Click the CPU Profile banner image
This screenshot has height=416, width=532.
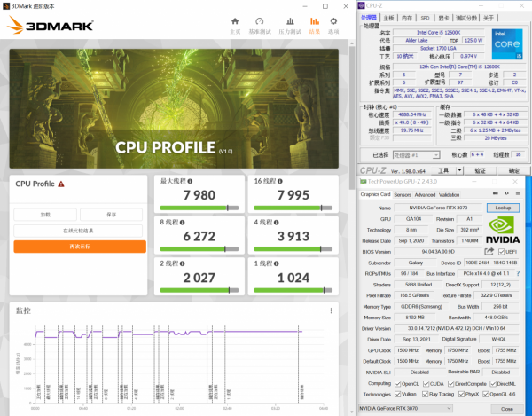pyautogui.click(x=174, y=108)
